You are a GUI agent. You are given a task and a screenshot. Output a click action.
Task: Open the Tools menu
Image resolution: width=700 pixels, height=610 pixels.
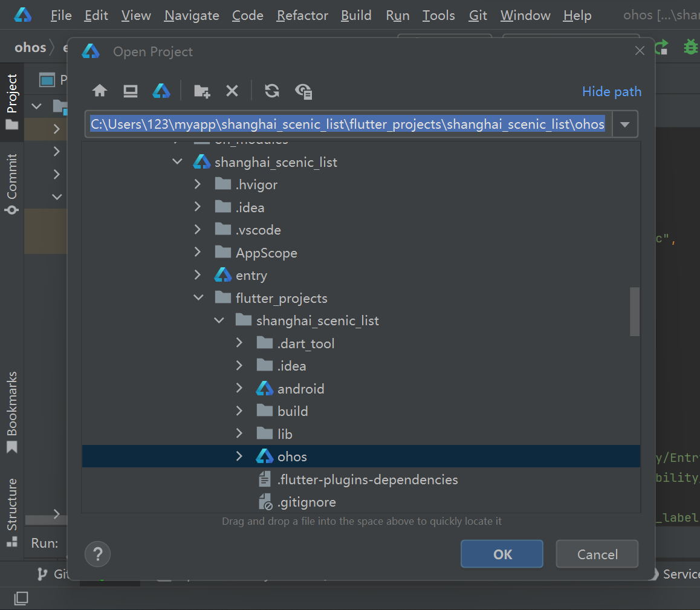click(438, 16)
